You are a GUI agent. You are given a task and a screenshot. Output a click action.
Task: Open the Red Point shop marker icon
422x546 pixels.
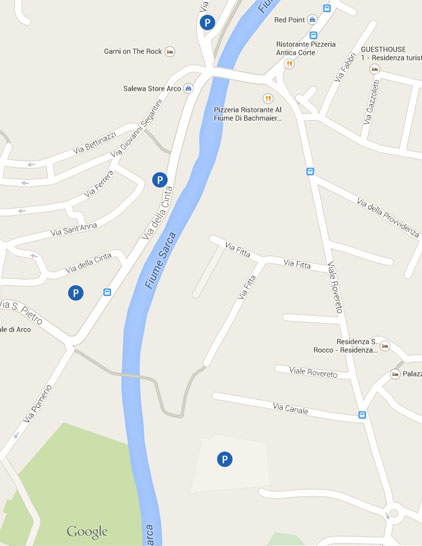(x=312, y=20)
